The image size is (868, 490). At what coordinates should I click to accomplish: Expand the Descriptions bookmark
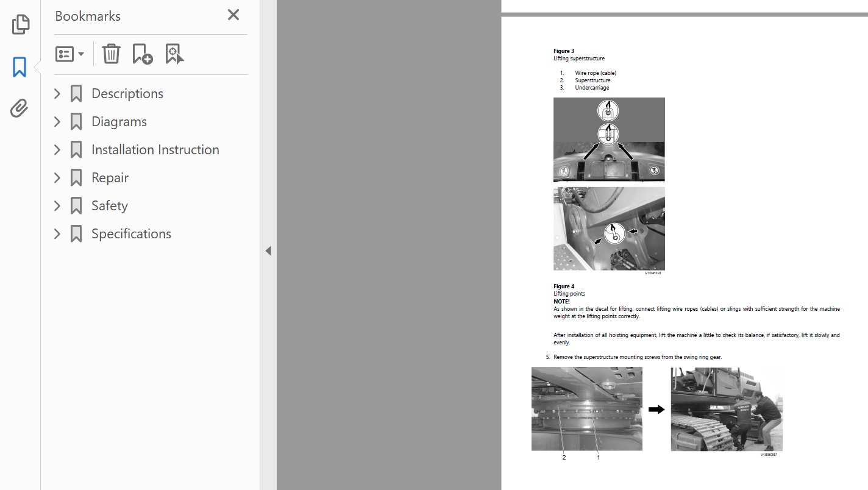coord(57,94)
